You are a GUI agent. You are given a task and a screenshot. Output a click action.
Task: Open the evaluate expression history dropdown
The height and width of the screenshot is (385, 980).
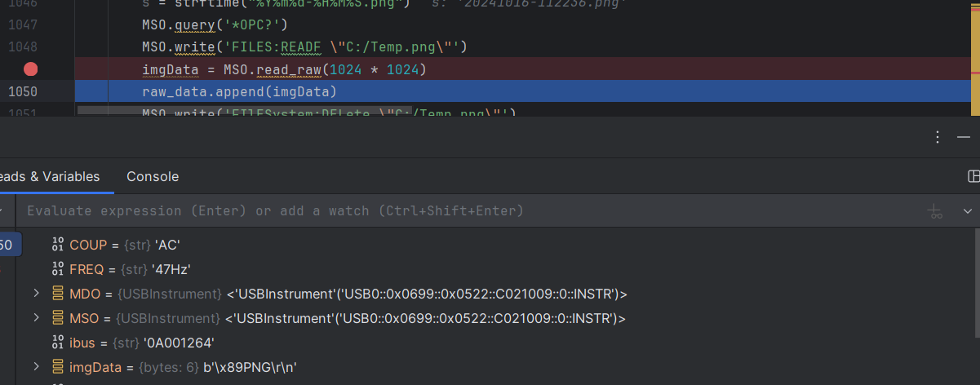point(968,211)
